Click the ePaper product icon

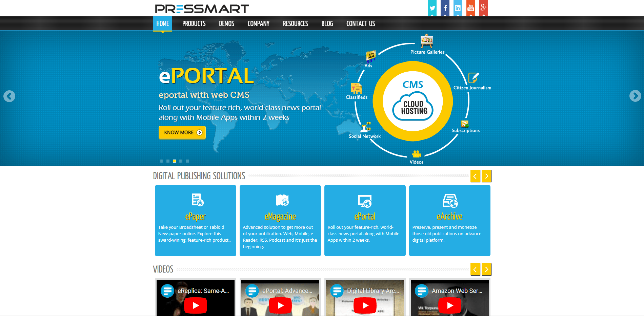196,201
